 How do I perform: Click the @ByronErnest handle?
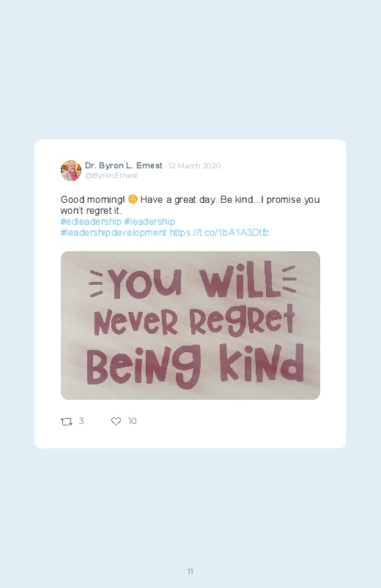111,176
